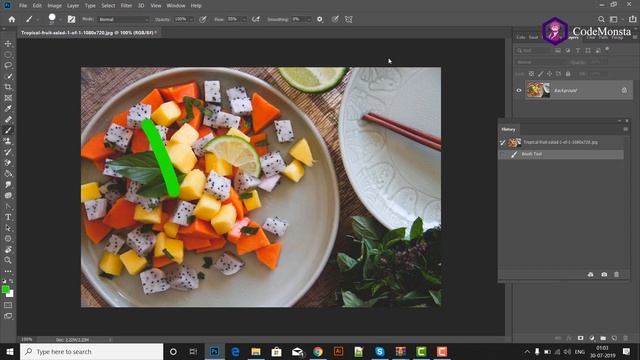Open File Explorer from the taskbar
Screen dimensions: 640x360
pos(256,351)
